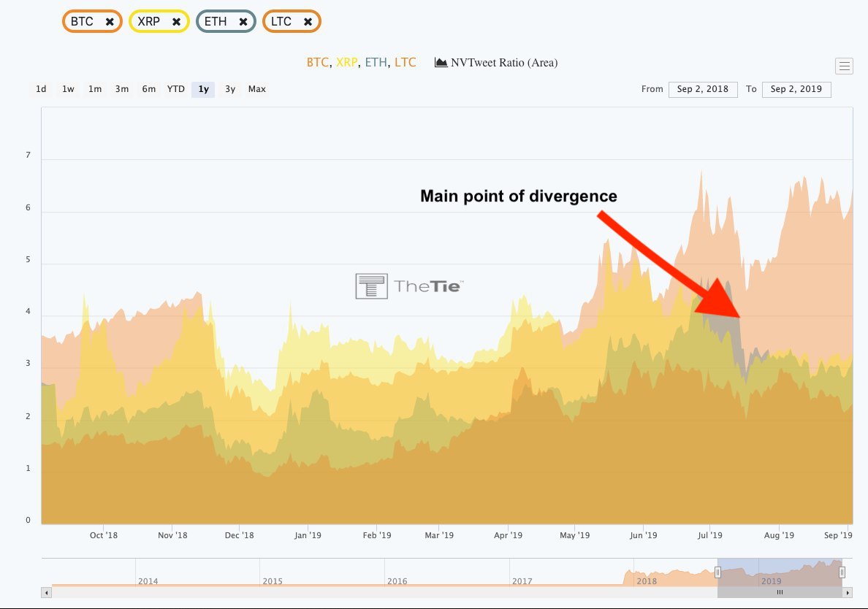Screen dimensions: 868x609
Task: Toggle XRP series in chart legend
Action: pyautogui.click(x=346, y=63)
